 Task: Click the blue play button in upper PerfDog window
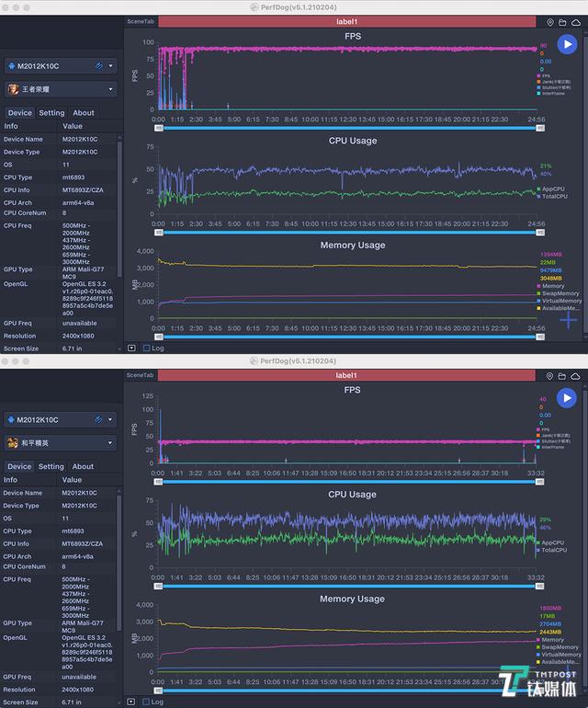pos(567,44)
